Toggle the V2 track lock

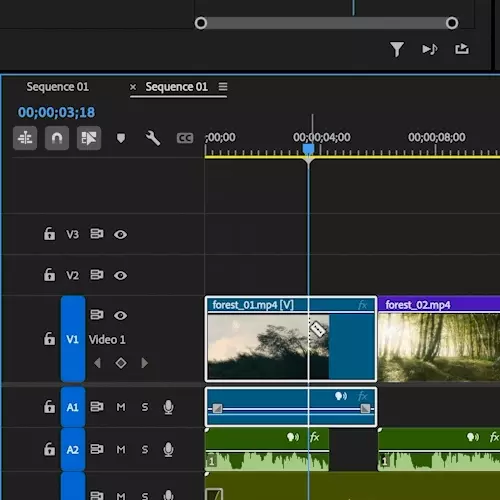49,275
